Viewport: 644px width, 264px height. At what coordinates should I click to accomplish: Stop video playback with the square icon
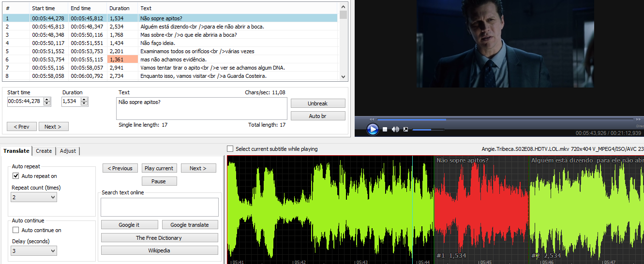pyautogui.click(x=385, y=129)
